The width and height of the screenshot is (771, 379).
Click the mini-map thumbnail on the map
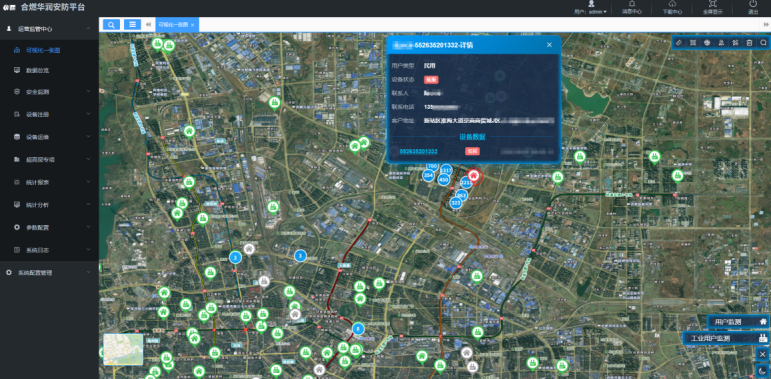[x=123, y=350]
